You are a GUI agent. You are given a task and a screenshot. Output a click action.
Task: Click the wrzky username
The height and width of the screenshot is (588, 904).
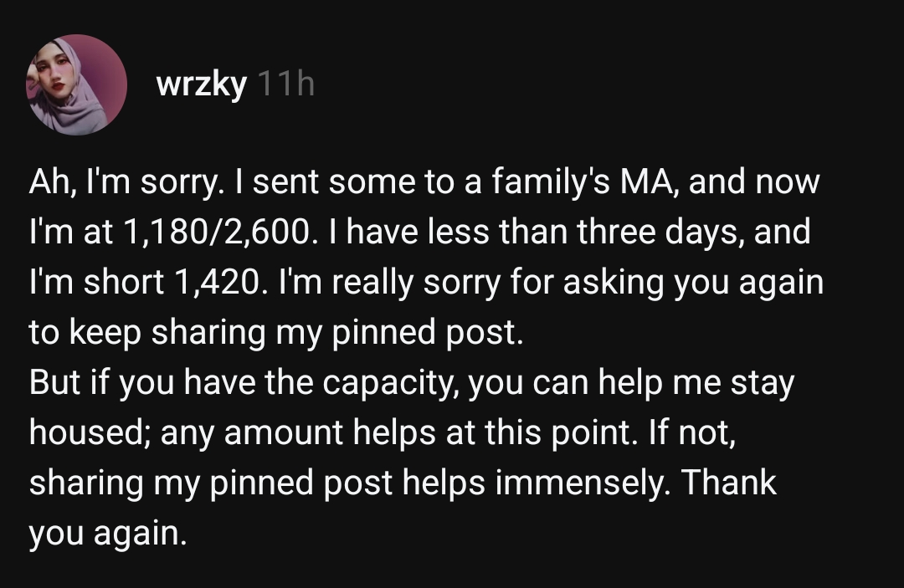click(x=201, y=84)
